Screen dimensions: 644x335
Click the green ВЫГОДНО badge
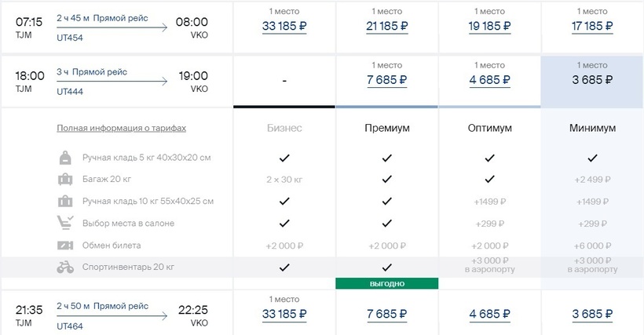coord(387,284)
